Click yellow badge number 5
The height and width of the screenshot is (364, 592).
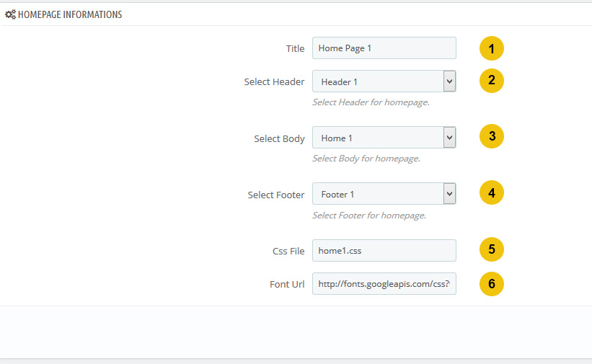[492, 249]
